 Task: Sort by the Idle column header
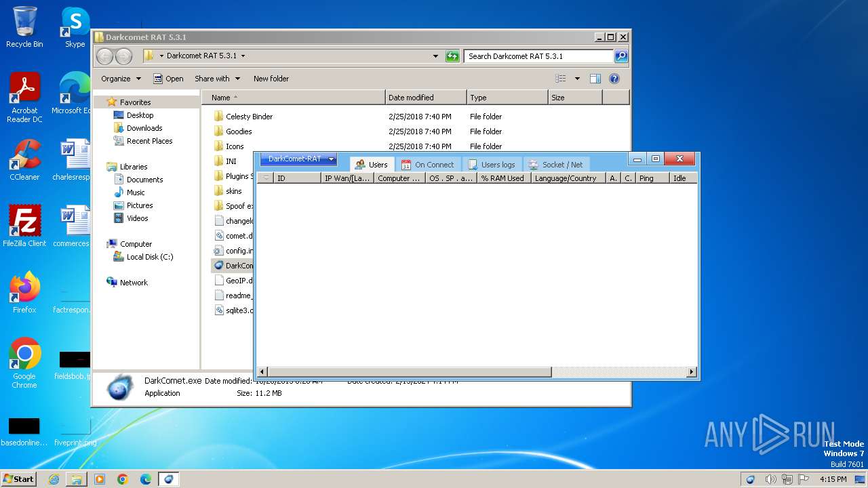click(x=683, y=178)
